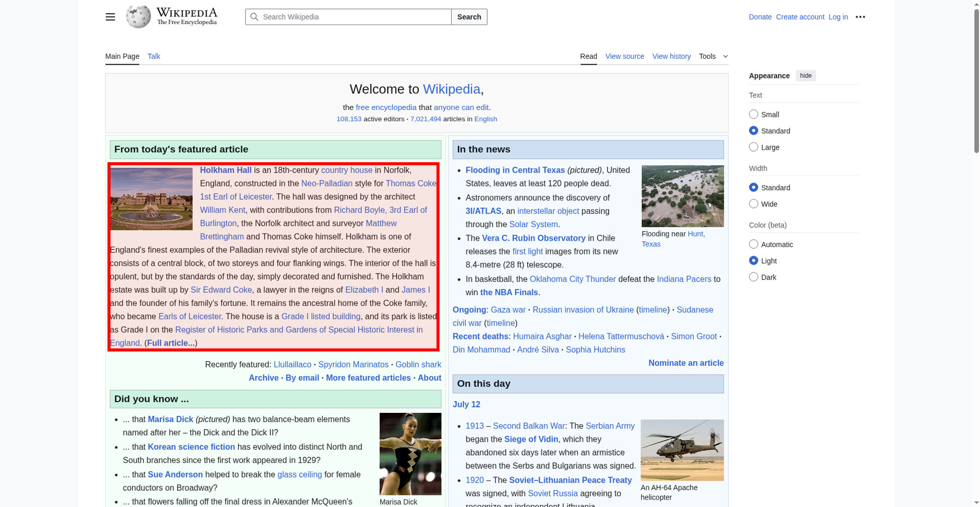The width and height of the screenshot is (980, 507).
Task: Open Flooding in Central Texas article
Action: coord(515,170)
